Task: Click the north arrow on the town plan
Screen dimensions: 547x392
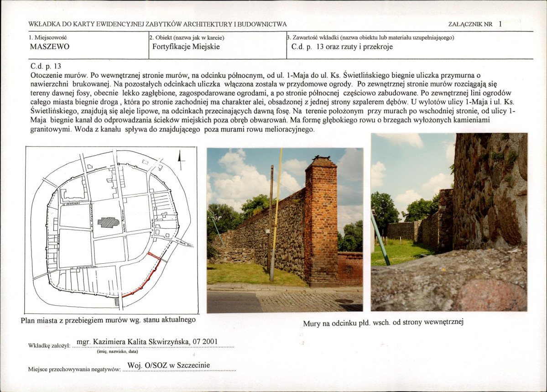Action: click(x=181, y=160)
